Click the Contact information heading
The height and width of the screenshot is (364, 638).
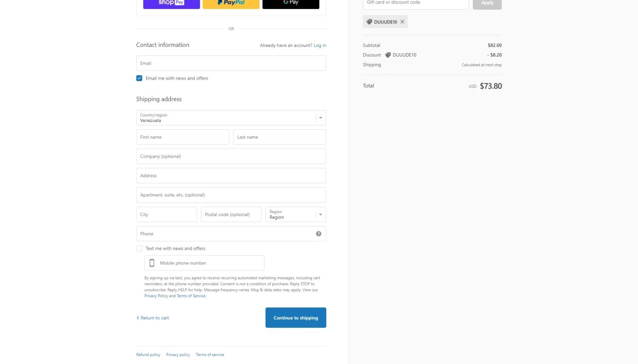tap(162, 45)
